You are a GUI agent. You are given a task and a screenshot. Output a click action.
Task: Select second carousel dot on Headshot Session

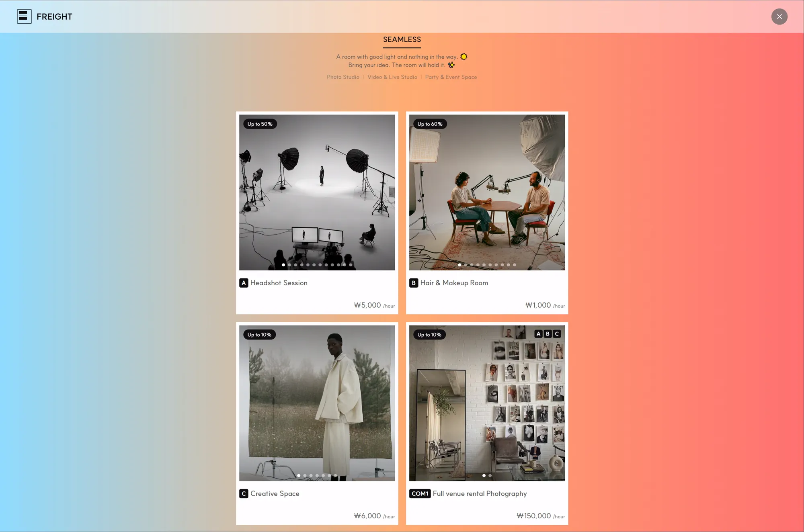(x=289, y=265)
